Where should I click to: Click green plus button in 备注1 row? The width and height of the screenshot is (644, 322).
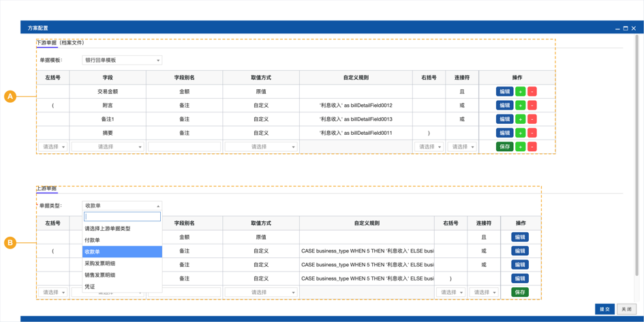click(x=521, y=119)
